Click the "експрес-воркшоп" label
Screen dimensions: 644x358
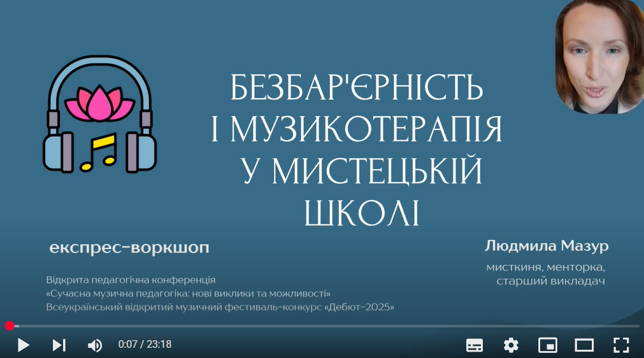pos(129,248)
